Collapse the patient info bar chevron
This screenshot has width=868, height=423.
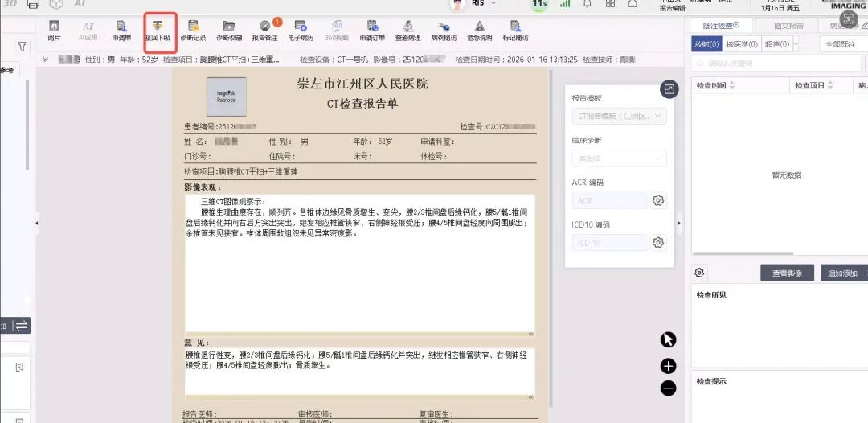pos(45,60)
